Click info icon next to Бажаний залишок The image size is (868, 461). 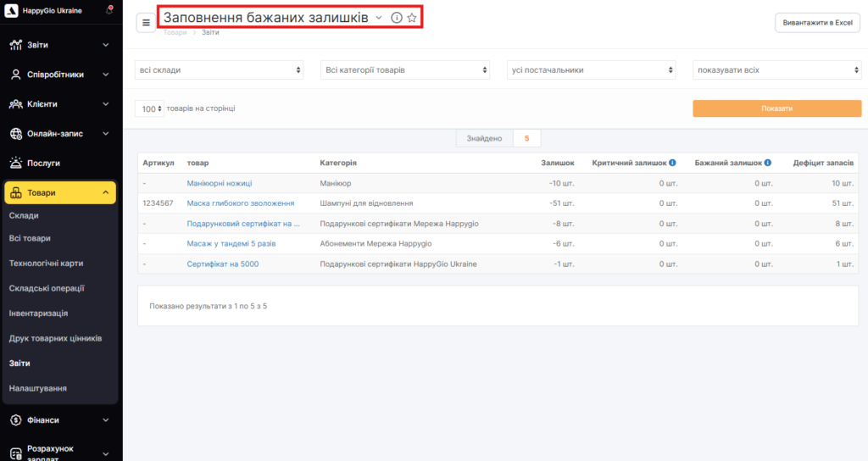767,163
